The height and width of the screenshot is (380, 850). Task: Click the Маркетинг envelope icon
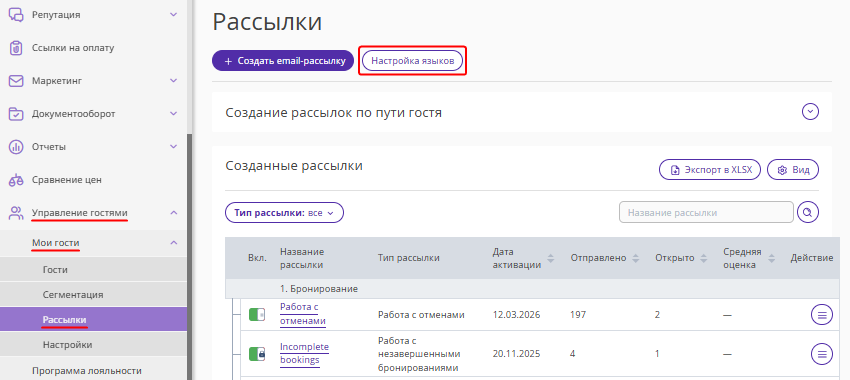pyautogui.click(x=17, y=81)
